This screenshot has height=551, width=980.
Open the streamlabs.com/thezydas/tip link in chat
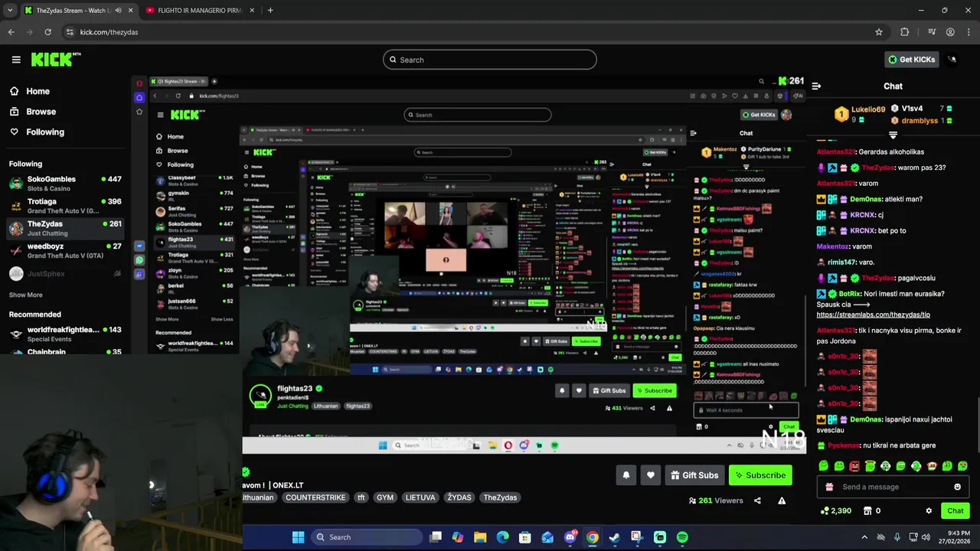pyautogui.click(x=873, y=315)
